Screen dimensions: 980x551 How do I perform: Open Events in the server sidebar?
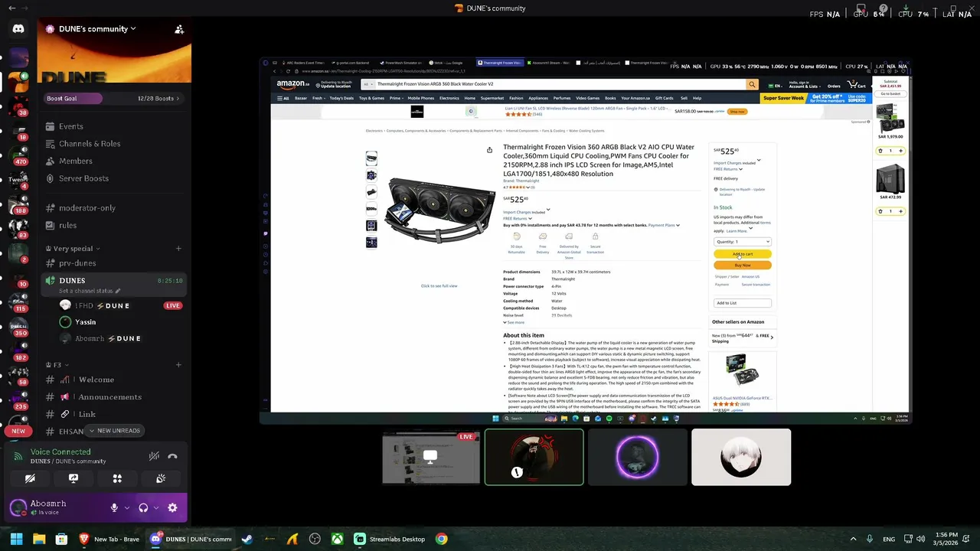[113, 126]
